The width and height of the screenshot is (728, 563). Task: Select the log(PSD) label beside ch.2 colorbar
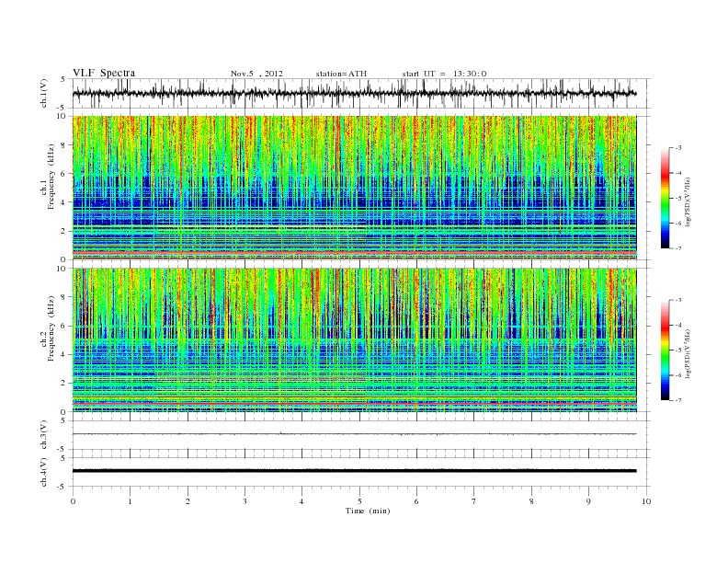tap(688, 353)
